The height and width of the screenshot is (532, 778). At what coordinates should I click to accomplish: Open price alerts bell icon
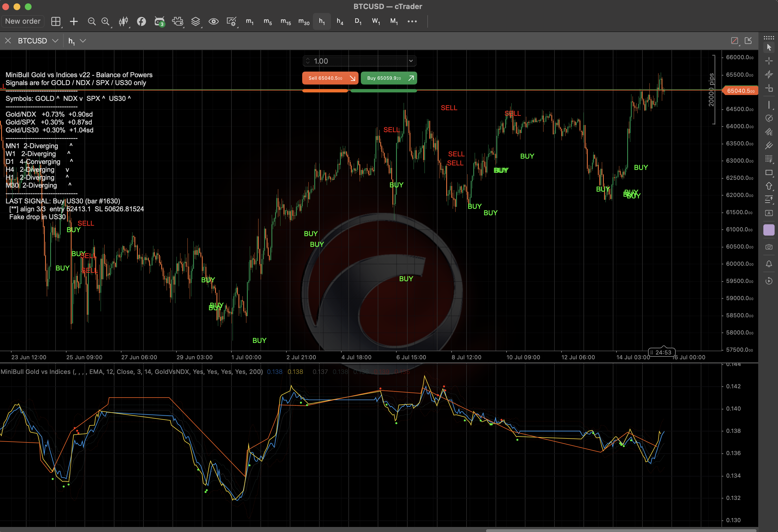pyautogui.click(x=769, y=264)
